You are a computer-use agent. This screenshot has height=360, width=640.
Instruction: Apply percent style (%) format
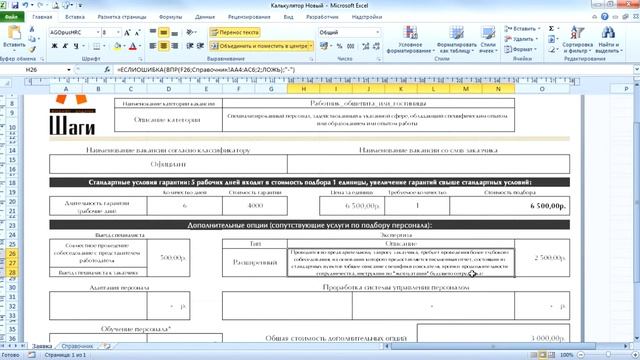tap(340, 46)
